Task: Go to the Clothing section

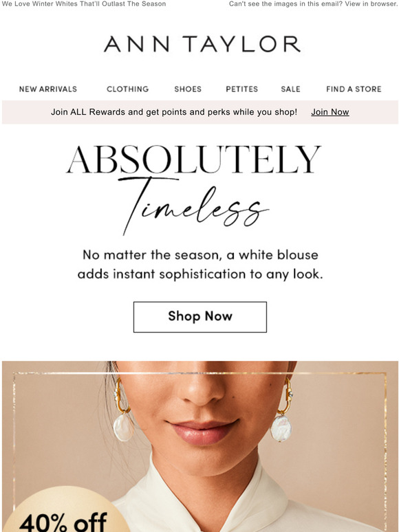Action: pyautogui.click(x=128, y=89)
